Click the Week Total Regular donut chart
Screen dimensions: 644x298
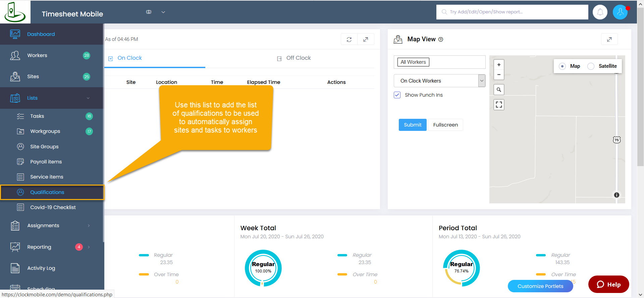tap(263, 268)
